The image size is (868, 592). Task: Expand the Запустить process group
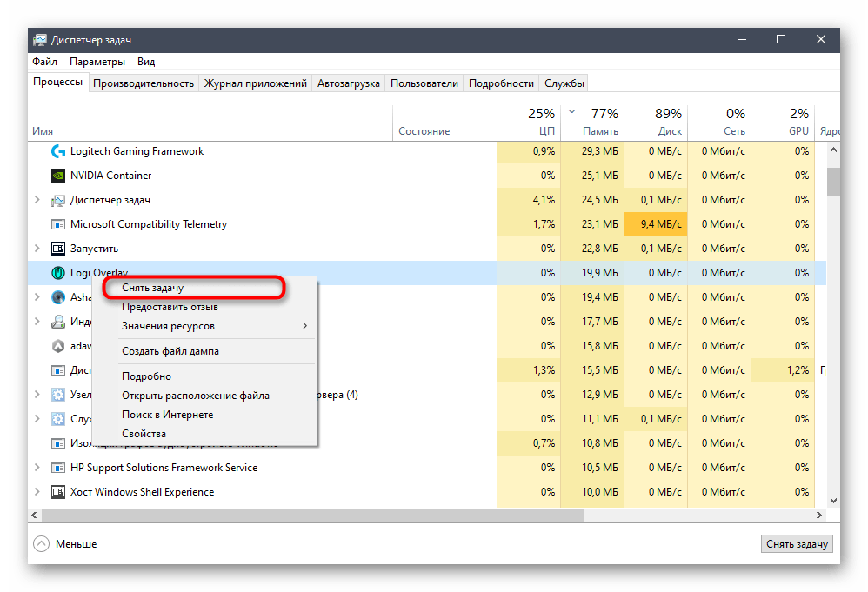tap(37, 249)
